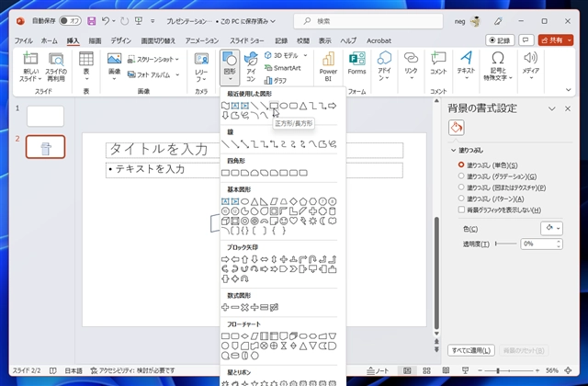The width and height of the screenshot is (588, 386).
Task: Select the first rectangle in 四角形 section
Action: 225,173
